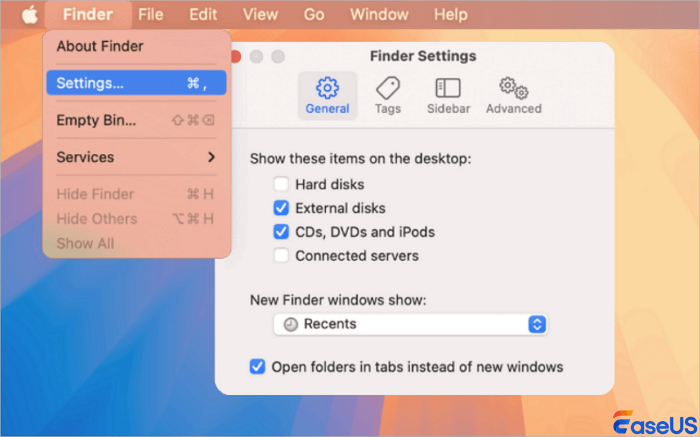Open the Help menu

pyautogui.click(x=451, y=14)
